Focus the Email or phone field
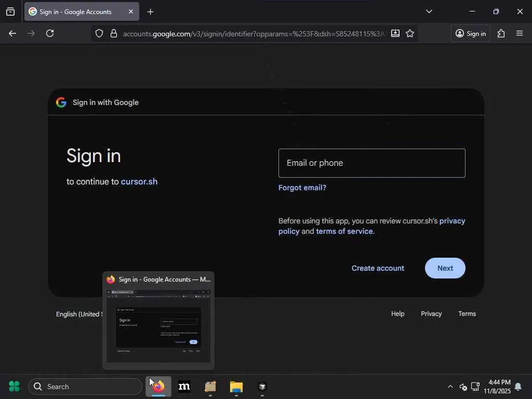Image resolution: width=532 pixels, height=399 pixels. pos(372,163)
